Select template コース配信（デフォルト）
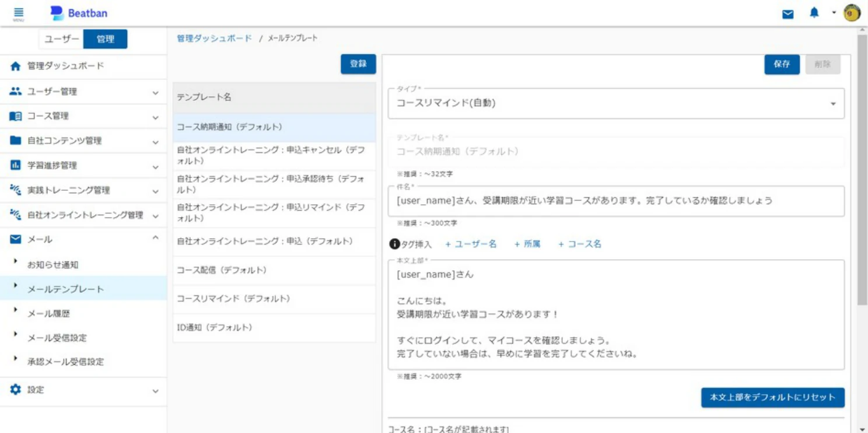 pos(274,271)
